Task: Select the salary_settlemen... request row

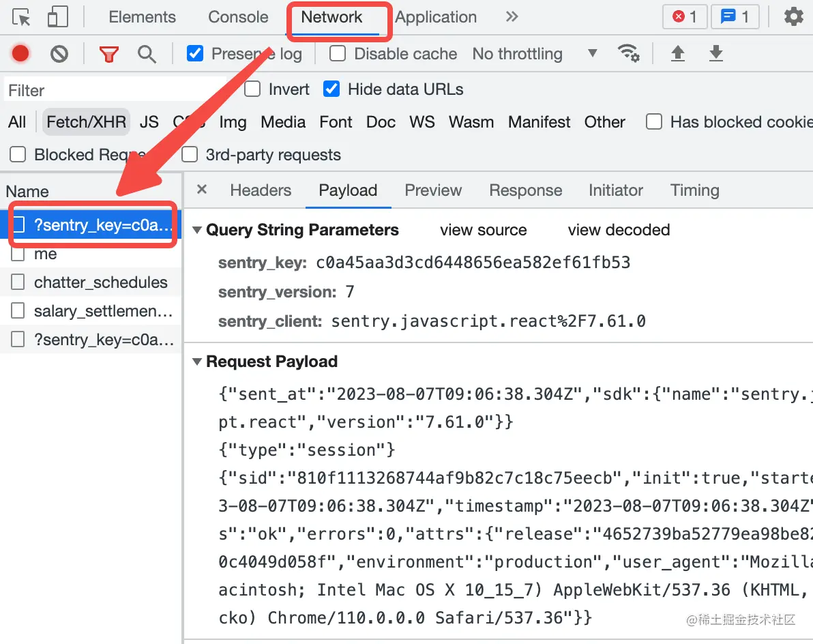Action: coord(91,310)
